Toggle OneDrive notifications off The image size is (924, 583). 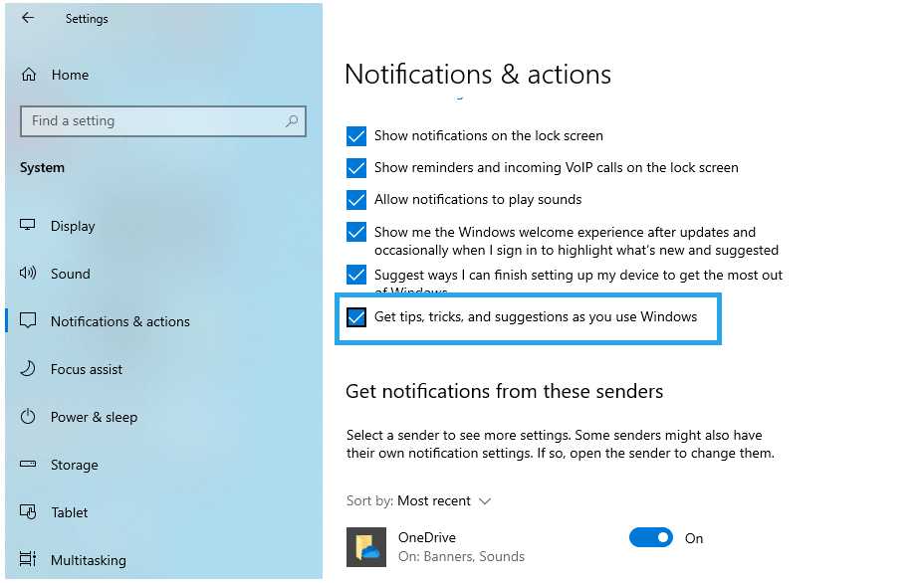650,537
